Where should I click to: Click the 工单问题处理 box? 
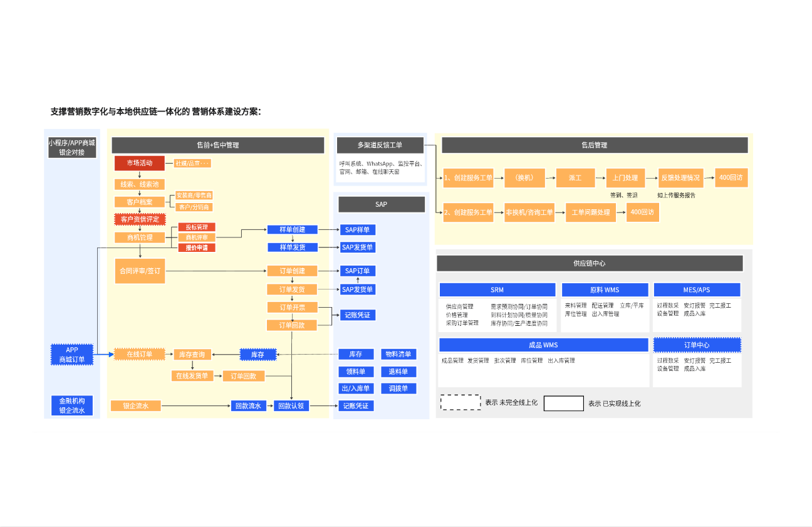pyautogui.click(x=590, y=212)
